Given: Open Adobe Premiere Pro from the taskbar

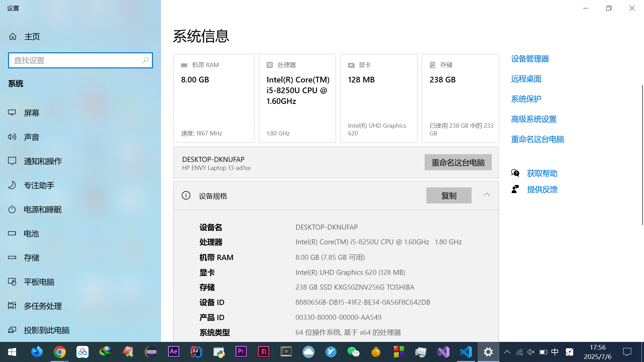Looking at the screenshot, I should [x=241, y=352].
